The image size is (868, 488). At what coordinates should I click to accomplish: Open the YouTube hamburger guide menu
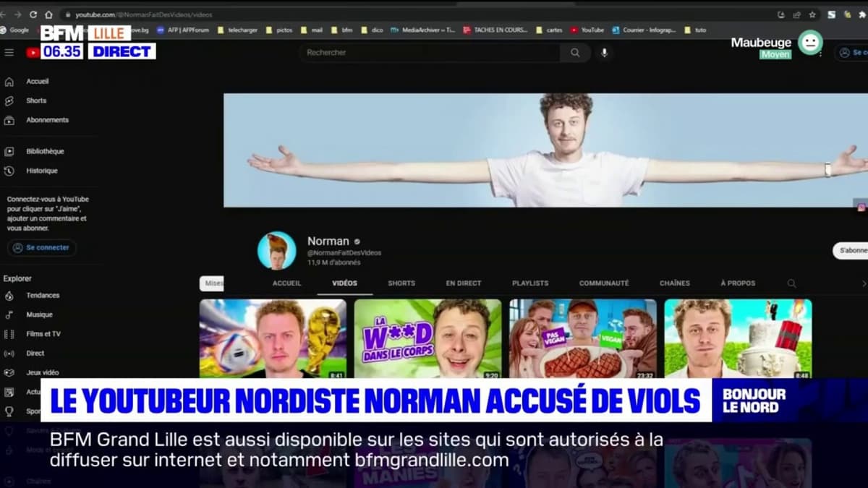[x=9, y=52]
